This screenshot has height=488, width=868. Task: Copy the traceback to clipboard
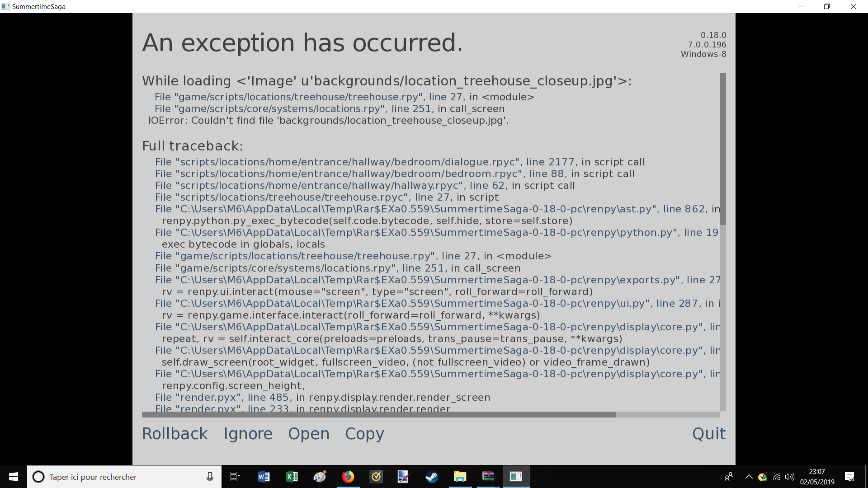click(364, 434)
